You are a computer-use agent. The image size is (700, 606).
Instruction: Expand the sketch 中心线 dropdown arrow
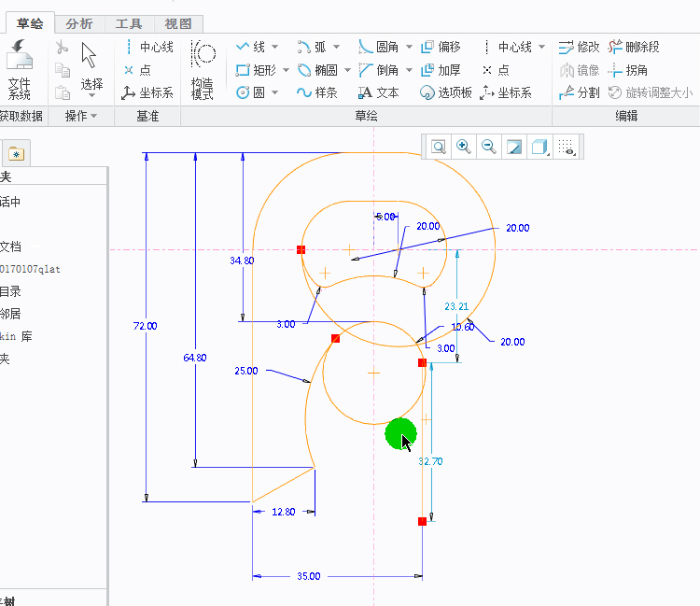[542, 47]
